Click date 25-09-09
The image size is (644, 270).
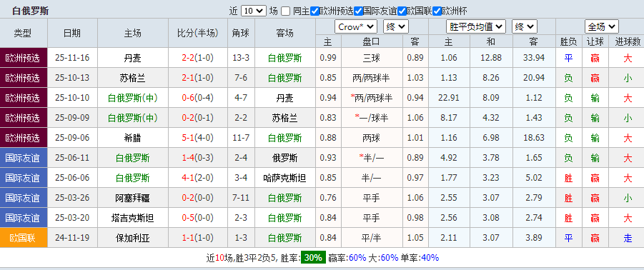coord(72,118)
